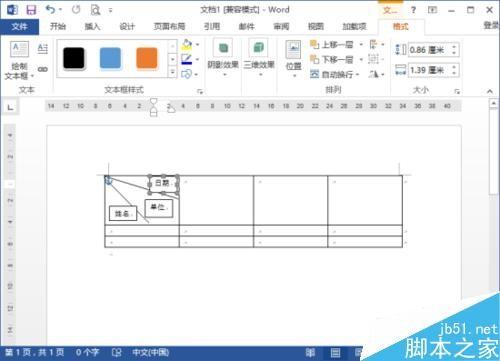Click the Text Direction icon
Viewport: 500px width, 361px height.
tap(43, 49)
